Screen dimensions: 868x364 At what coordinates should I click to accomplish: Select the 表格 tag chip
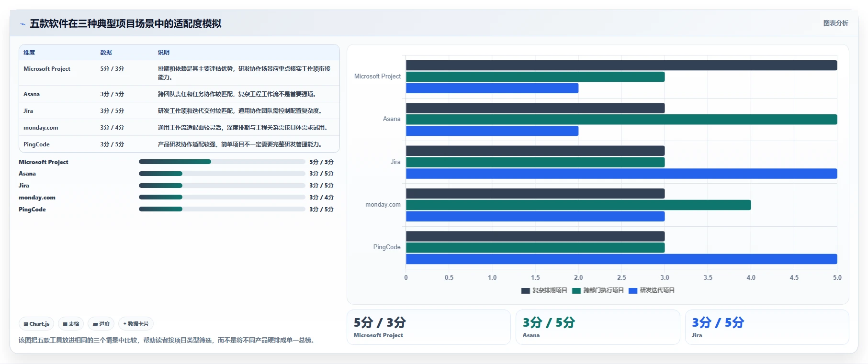71,324
